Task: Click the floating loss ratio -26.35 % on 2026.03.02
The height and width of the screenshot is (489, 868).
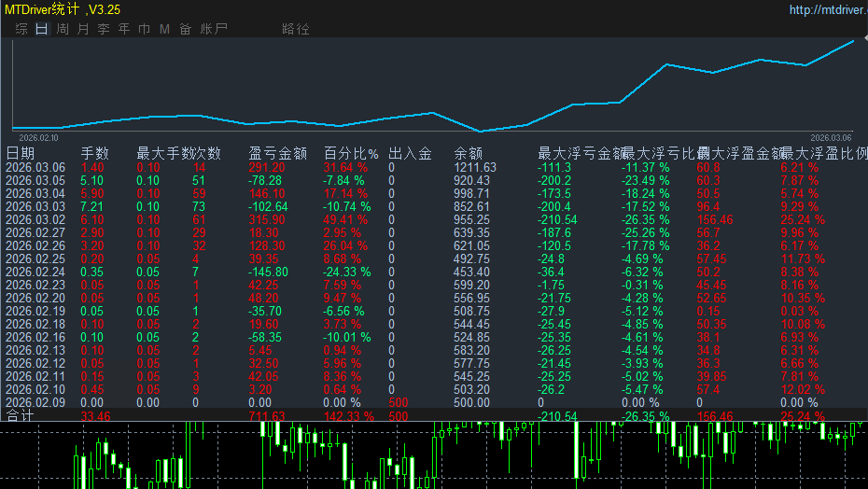Action: click(646, 220)
